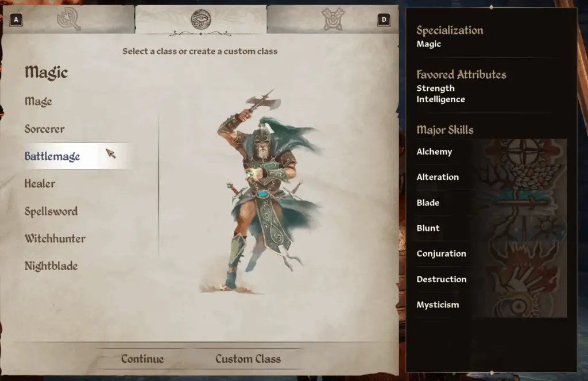Image resolution: width=588 pixels, height=381 pixels.
Task: Select the Witchhunter class
Action: tap(55, 238)
